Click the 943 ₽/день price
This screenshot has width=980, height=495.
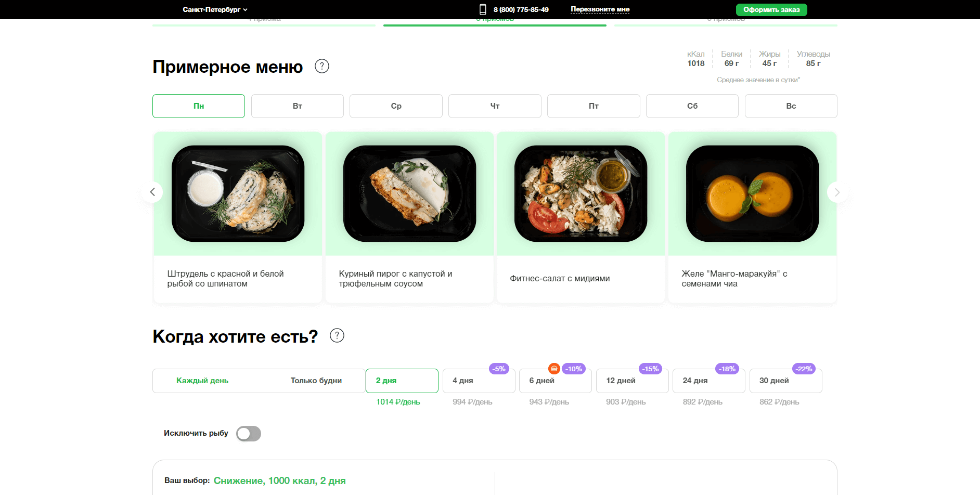coord(549,402)
